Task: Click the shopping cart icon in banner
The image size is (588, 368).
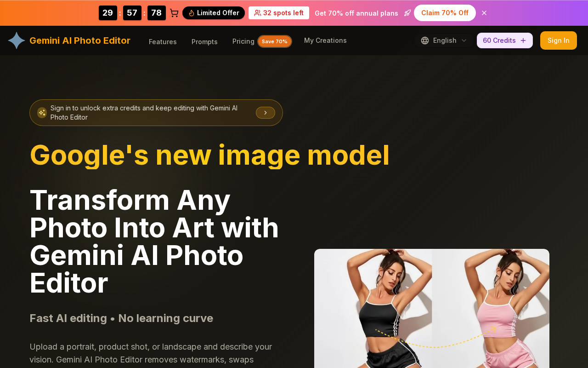Action: point(174,13)
